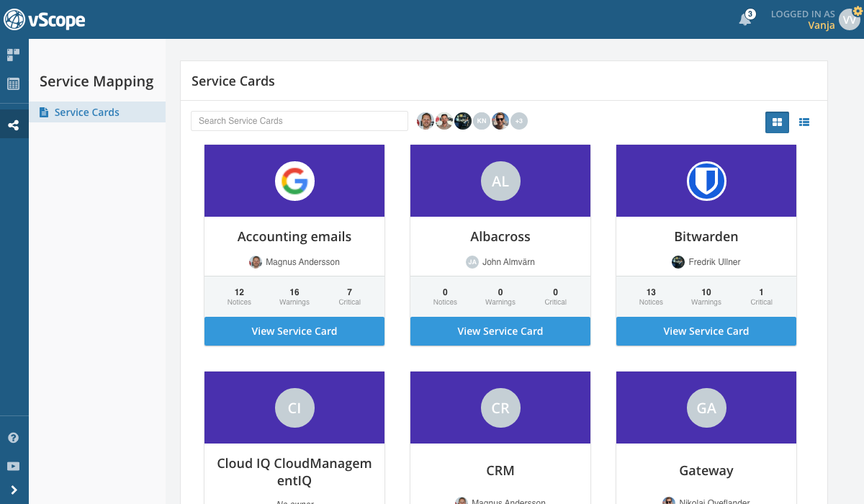Open the help question mark icon

click(13, 438)
